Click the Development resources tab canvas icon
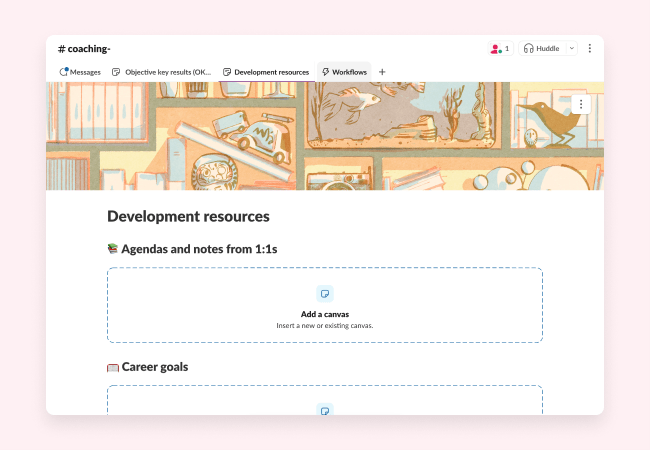This screenshot has height=450, width=650. click(227, 72)
